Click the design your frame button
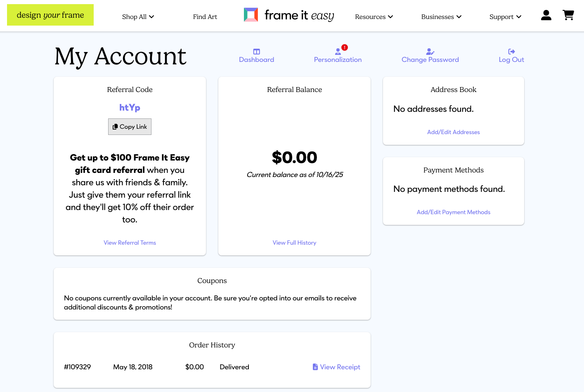The height and width of the screenshot is (392, 584). click(50, 14)
